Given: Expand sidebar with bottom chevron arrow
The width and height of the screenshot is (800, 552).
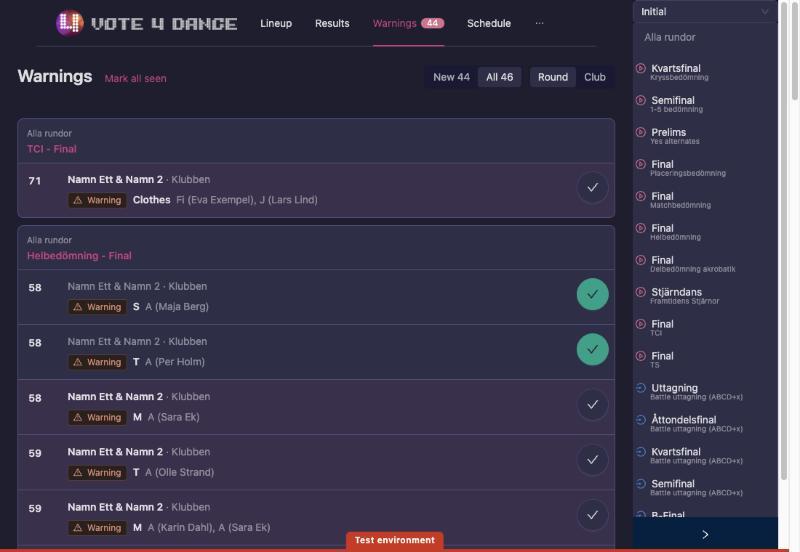Looking at the screenshot, I should pos(705,534).
